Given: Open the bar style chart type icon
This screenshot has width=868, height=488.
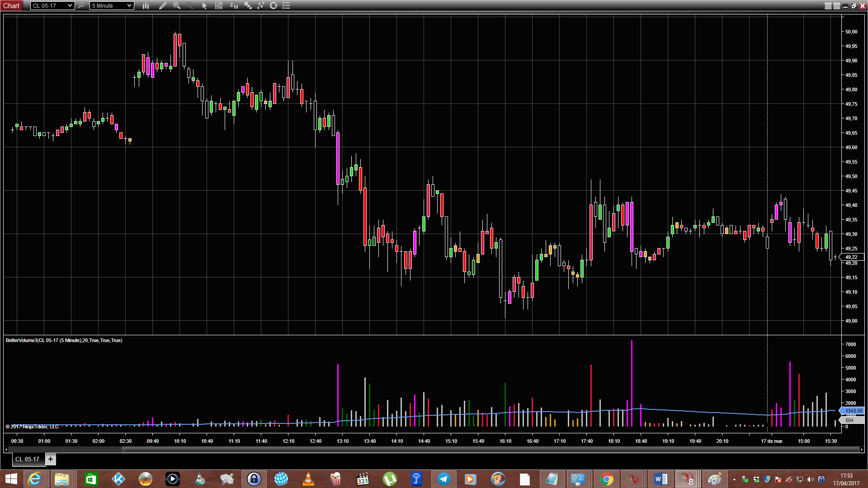Looking at the screenshot, I should click(x=146, y=6).
